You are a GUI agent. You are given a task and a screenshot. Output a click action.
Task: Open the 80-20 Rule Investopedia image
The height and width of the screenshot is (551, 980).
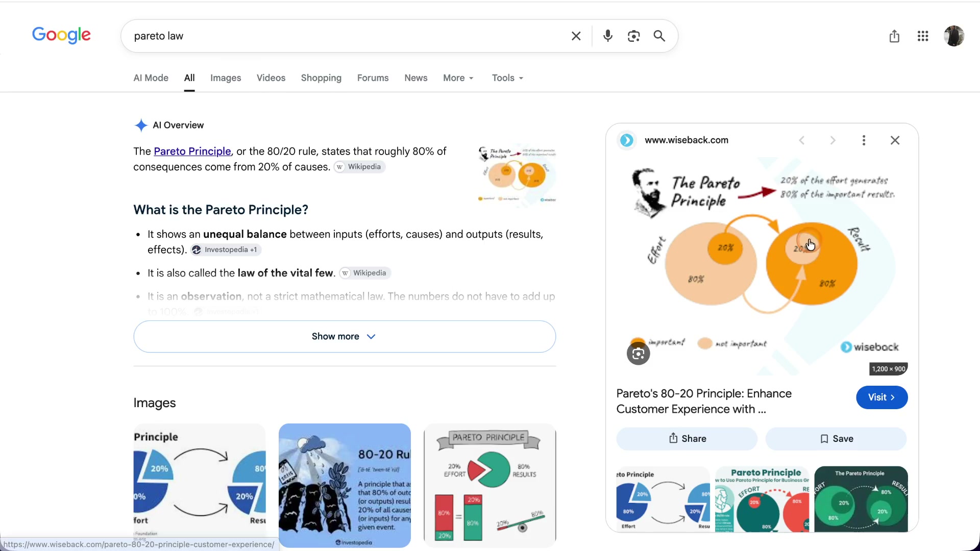tap(345, 485)
